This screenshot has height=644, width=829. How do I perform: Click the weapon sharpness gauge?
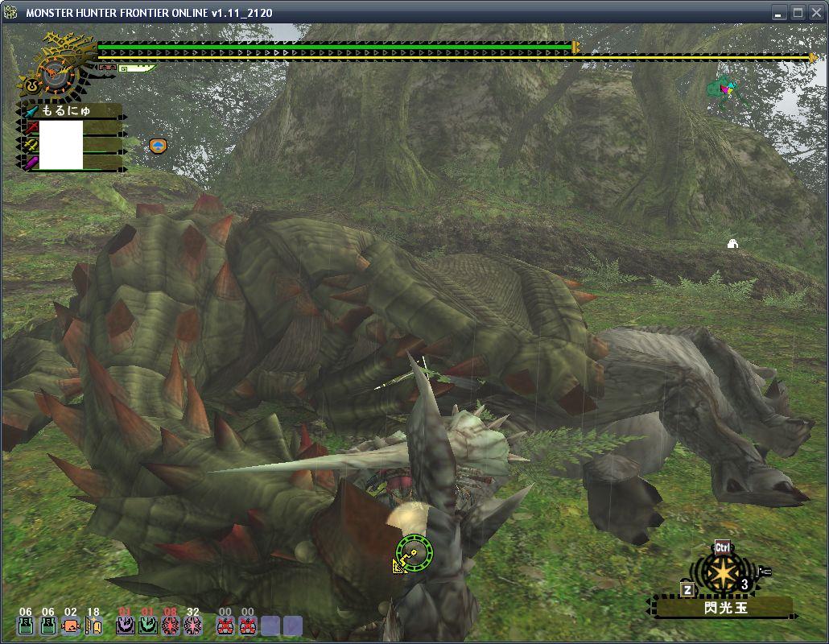pyautogui.click(x=138, y=68)
